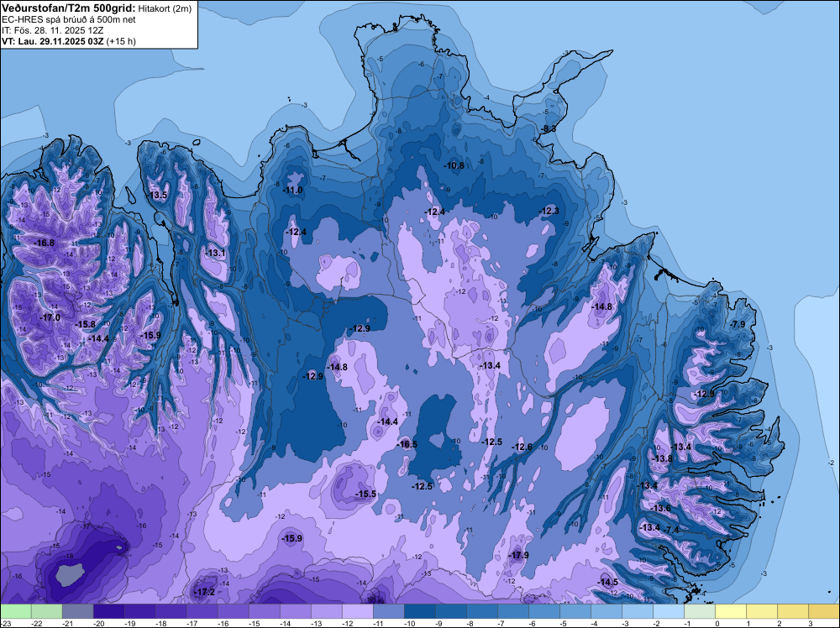Screen dimensions: 840x628
Task: Click the -13.5 temperature label
Action: click(158, 196)
